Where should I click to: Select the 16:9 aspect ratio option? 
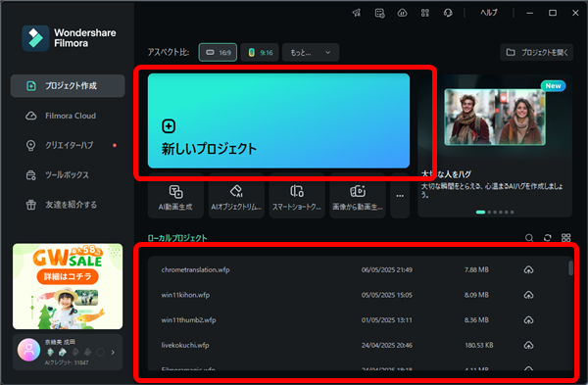[218, 52]
